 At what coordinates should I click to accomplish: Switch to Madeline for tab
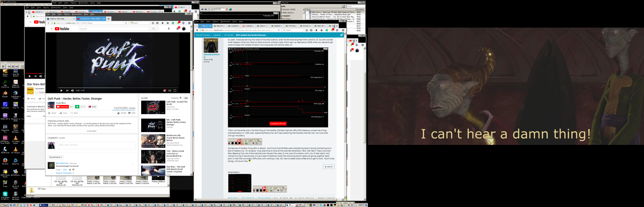point(277,26)
